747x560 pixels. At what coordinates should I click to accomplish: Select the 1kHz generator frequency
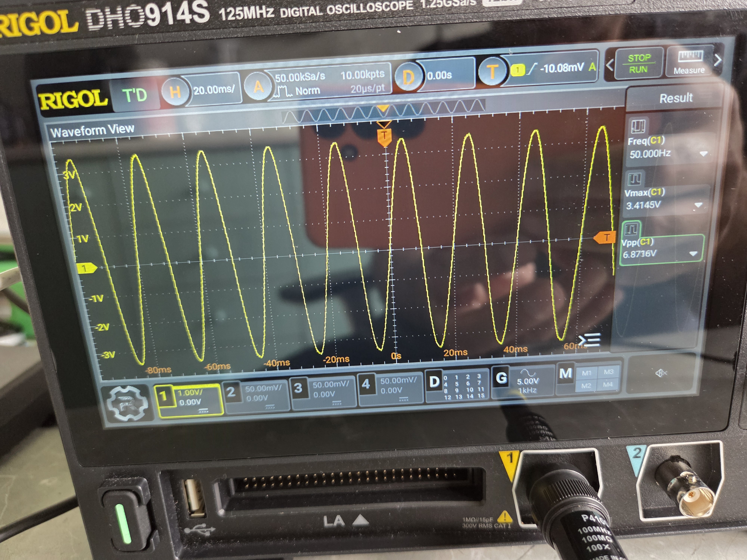(527, 390)
